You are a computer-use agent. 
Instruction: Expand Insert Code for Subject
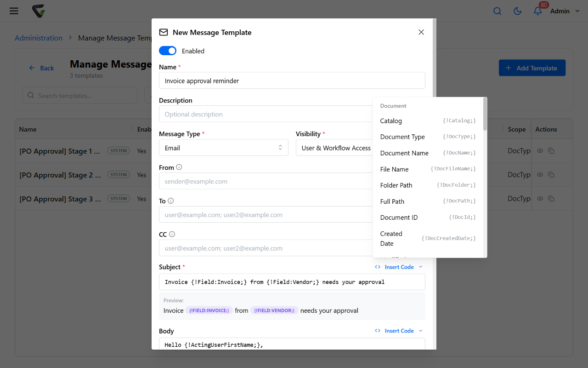pyautogui.click(x=399, y=267)
